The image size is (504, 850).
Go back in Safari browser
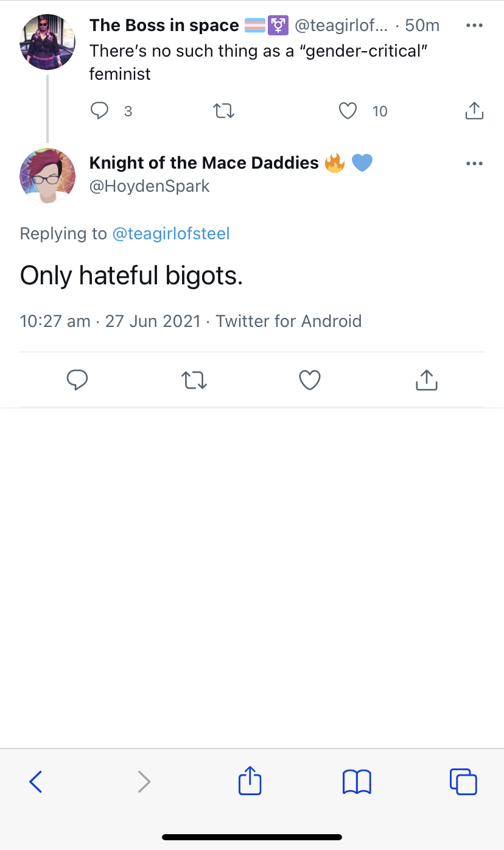(36, 781)
